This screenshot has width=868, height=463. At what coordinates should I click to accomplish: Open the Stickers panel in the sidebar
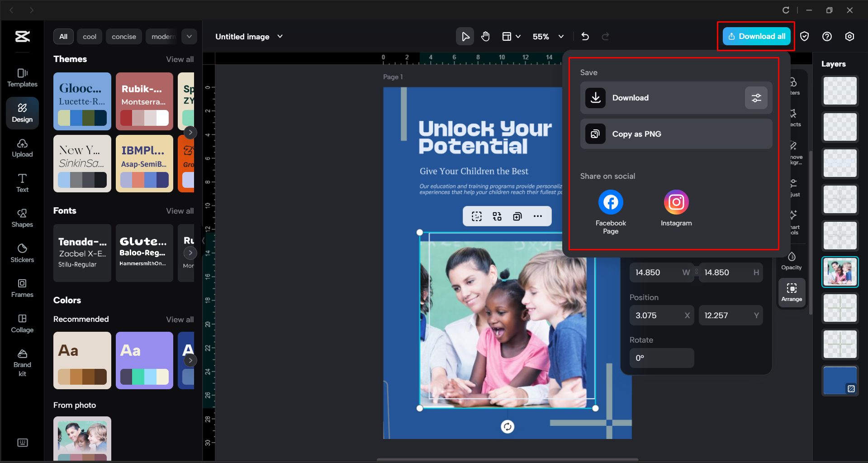(22, 253)
